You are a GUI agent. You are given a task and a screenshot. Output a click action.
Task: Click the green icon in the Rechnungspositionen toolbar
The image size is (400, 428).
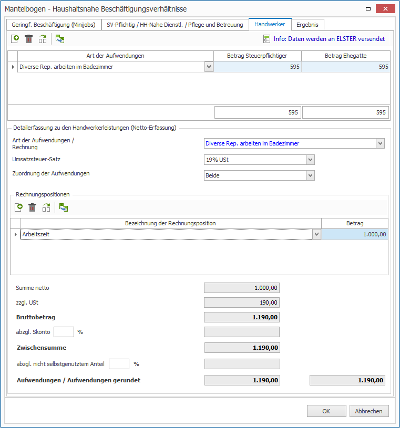(63, 208)
